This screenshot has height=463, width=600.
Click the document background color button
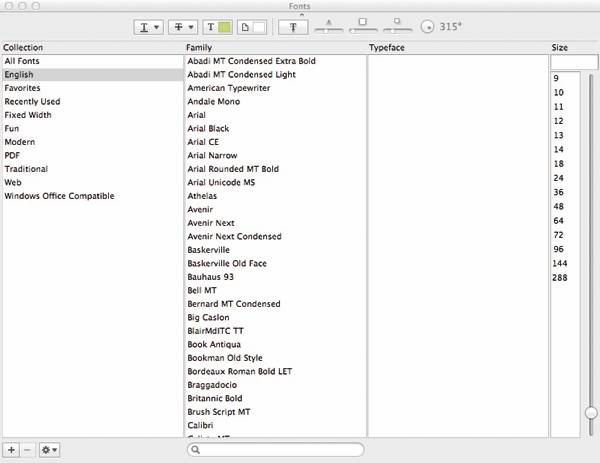252,27
